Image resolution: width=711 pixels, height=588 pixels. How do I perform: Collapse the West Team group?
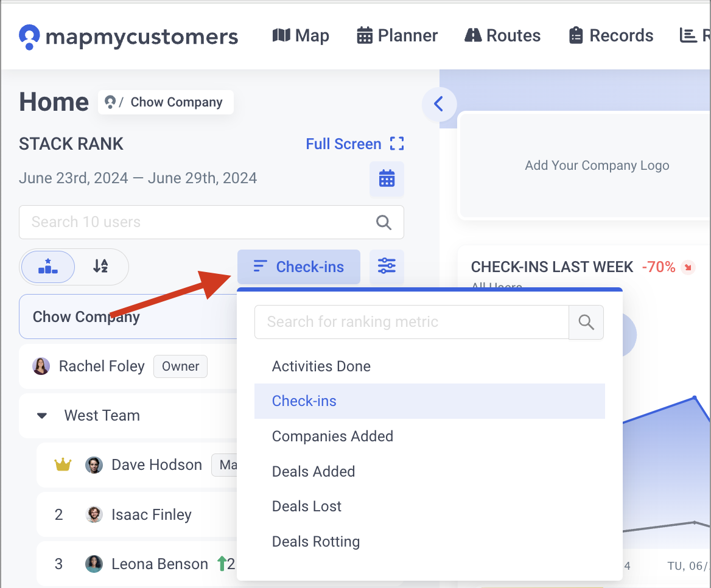click(42, 416)
